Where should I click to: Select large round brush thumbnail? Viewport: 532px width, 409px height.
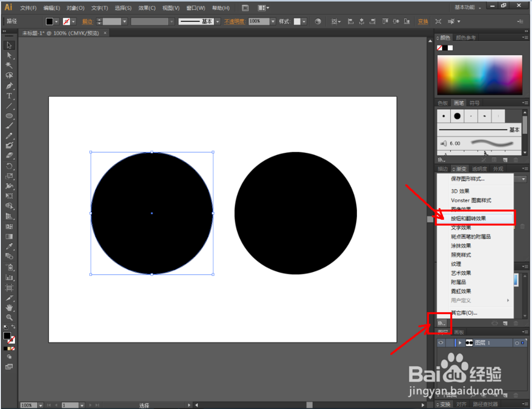(457, 116)
